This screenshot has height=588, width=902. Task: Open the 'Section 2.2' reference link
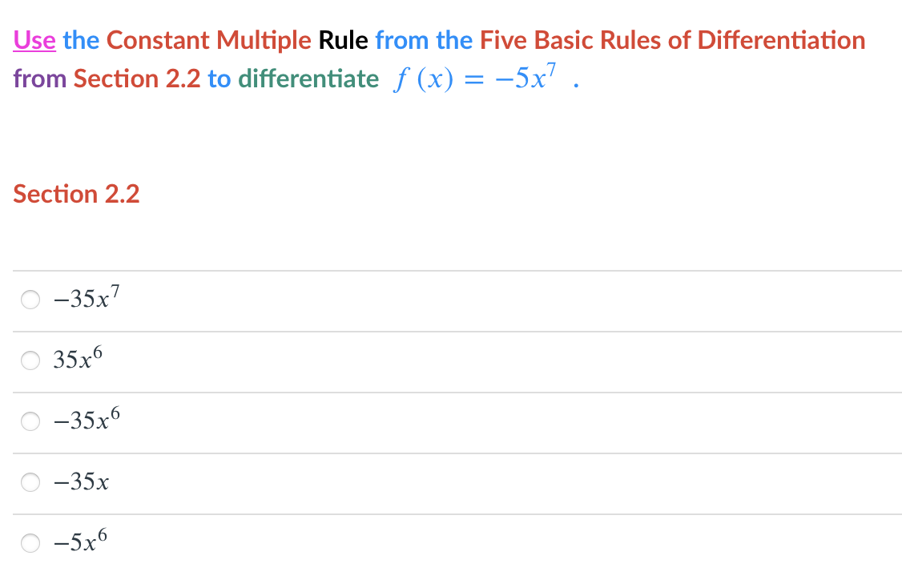75,193
